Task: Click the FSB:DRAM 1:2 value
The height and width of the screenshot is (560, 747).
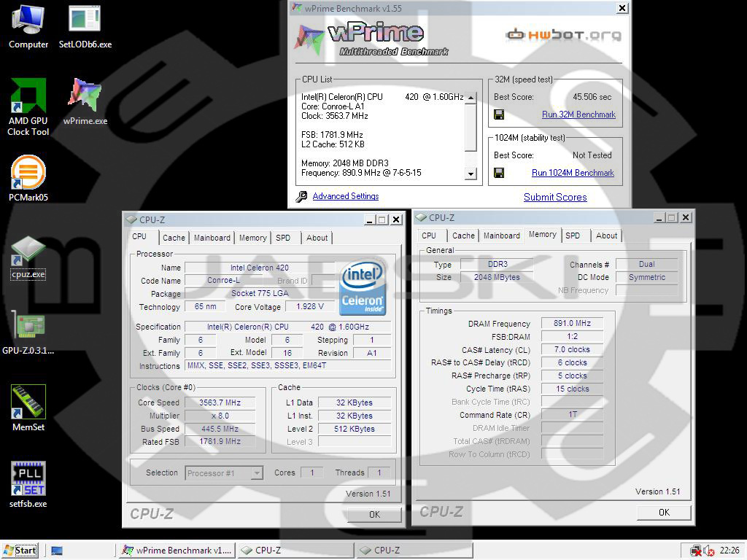Action: click(572, 336)
